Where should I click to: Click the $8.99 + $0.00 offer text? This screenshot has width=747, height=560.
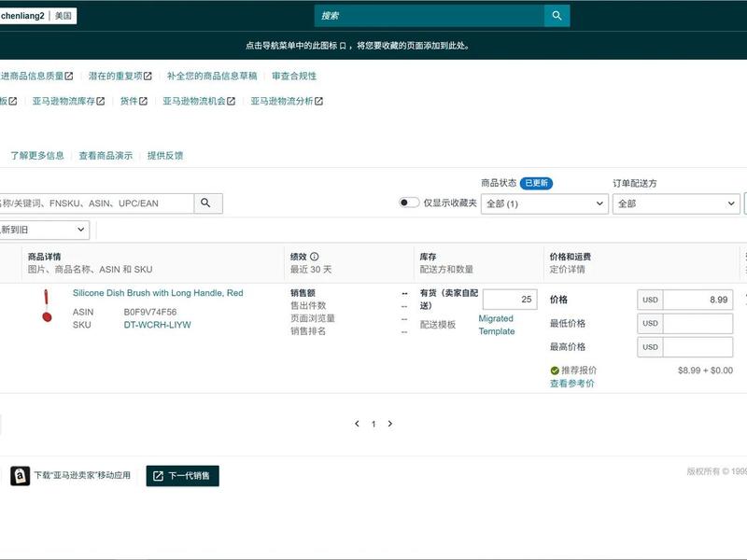705,371
